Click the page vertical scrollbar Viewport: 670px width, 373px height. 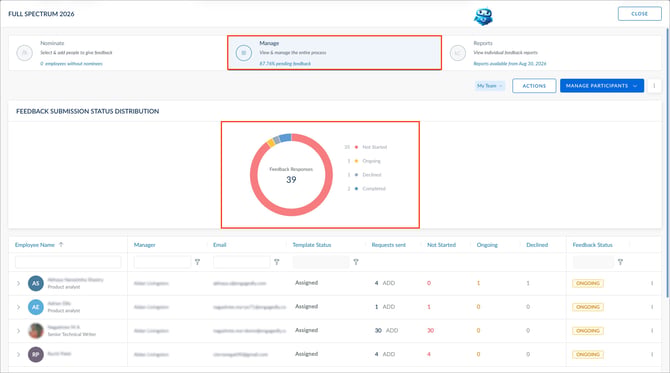coord(667,162)
